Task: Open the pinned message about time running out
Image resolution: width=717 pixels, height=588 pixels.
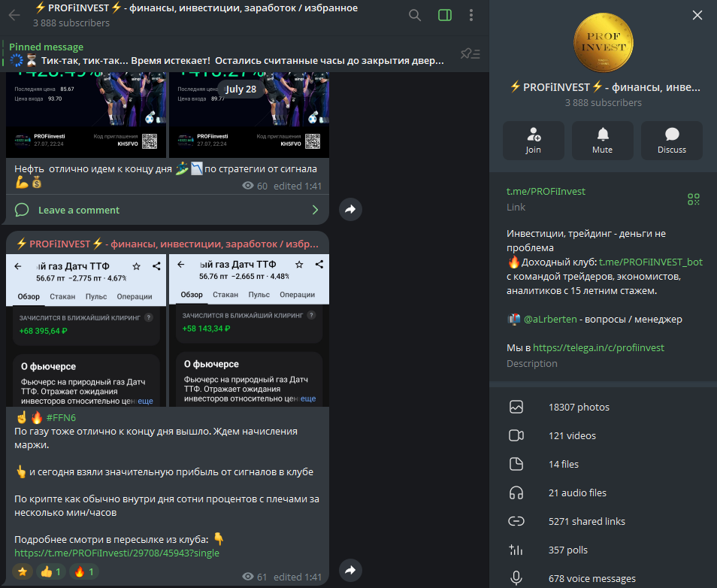Action: [x=226, y=54]
